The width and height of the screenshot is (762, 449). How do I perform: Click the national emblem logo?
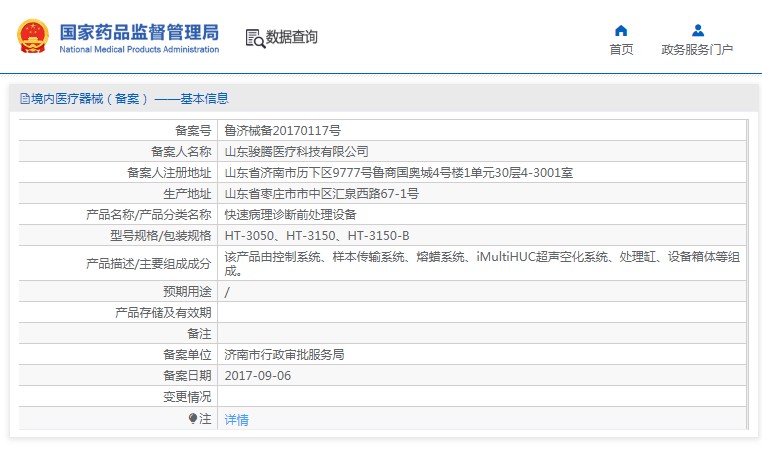point(32,36)
